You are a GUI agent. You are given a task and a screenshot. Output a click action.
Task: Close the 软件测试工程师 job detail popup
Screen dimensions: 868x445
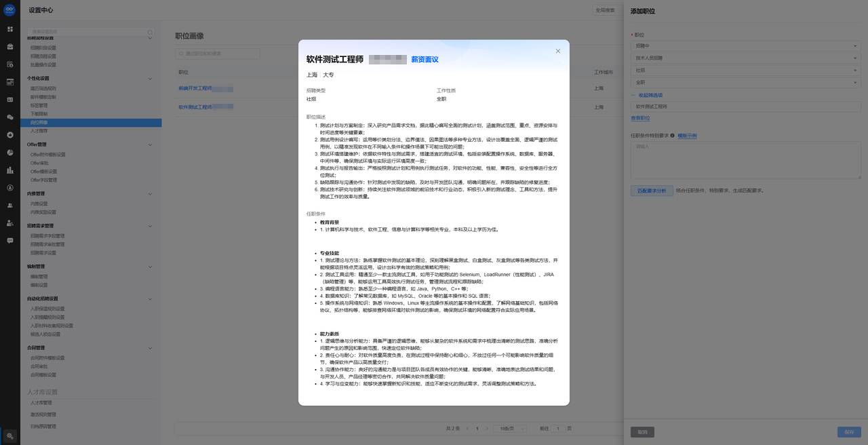point(558,51)
